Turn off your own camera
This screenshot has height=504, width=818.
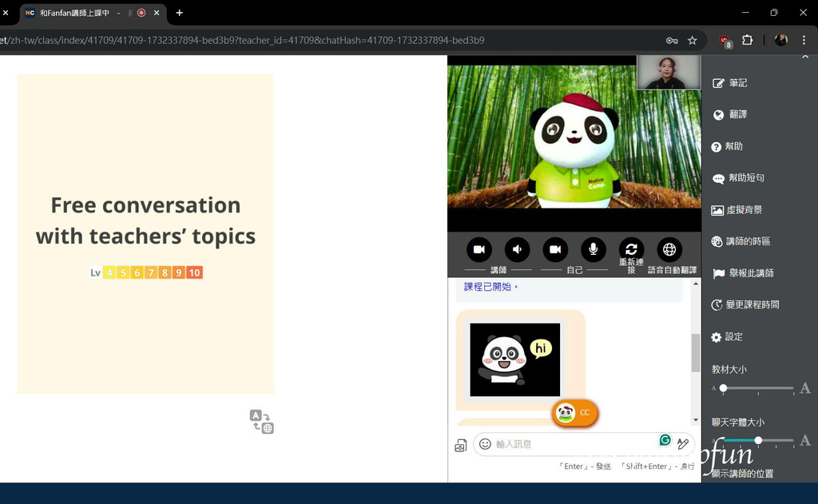click(x=555, y=250)
